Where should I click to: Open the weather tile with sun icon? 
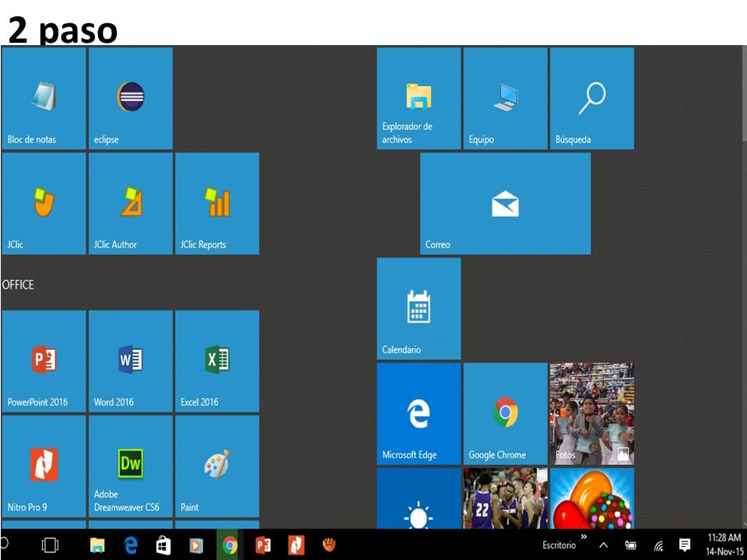pos(419,499)
